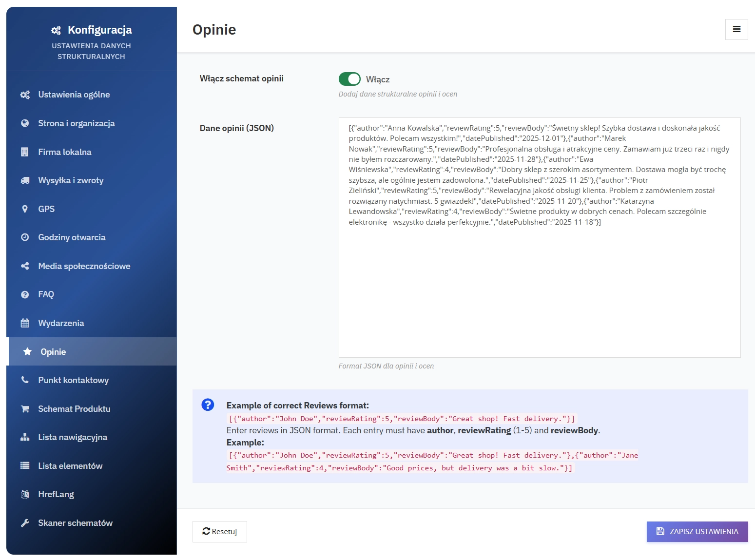Image resolution: width=755 pixels, height=560 pixels.
Task: Click the blue question mark help icon
Action: pos(208,405)
